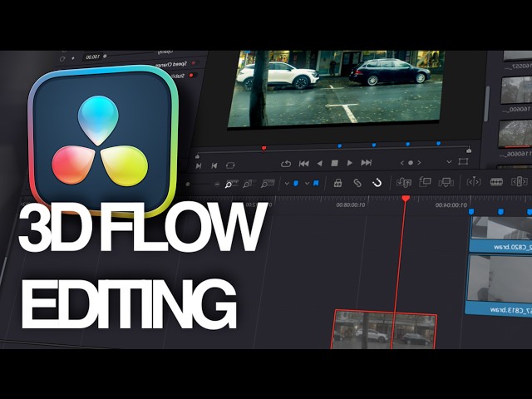Select the red-outlined street clip thumbnail
Viewport: 532px width, 399px height.
384,329
